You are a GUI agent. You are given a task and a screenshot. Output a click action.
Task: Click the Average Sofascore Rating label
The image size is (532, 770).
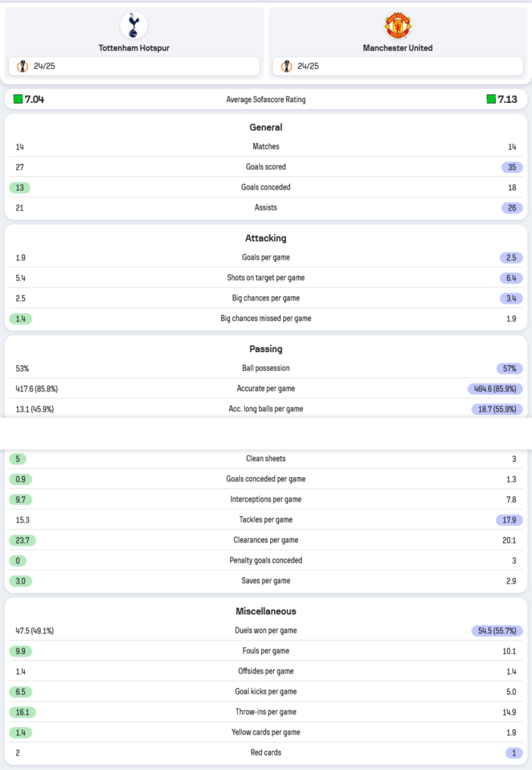(x=266, y=100)
